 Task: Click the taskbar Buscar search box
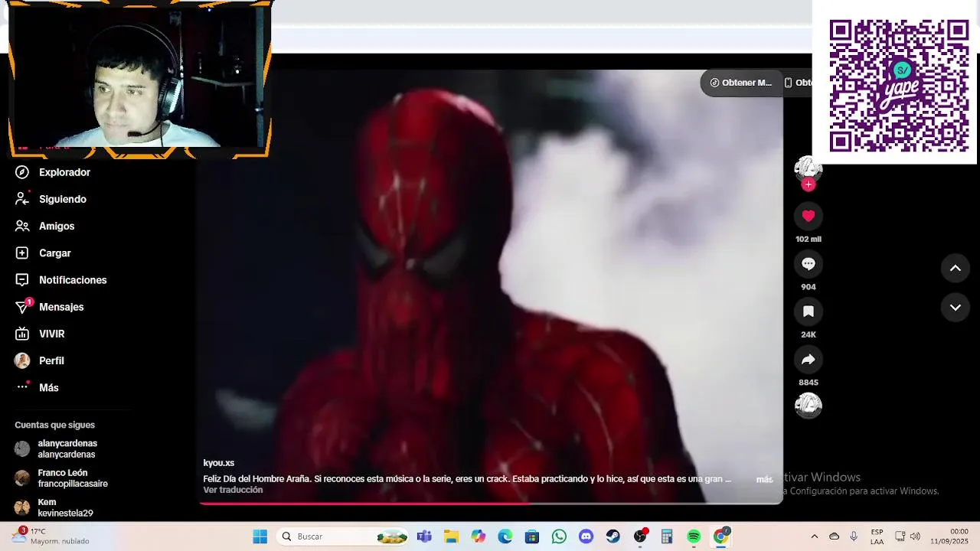[x=342, y=536]
